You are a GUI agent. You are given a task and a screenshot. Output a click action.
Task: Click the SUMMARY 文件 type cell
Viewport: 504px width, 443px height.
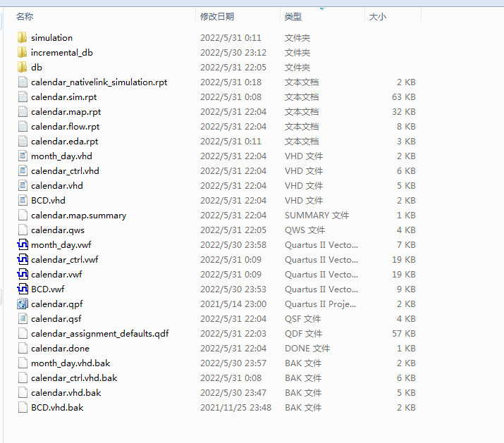[x=316, y=216]
